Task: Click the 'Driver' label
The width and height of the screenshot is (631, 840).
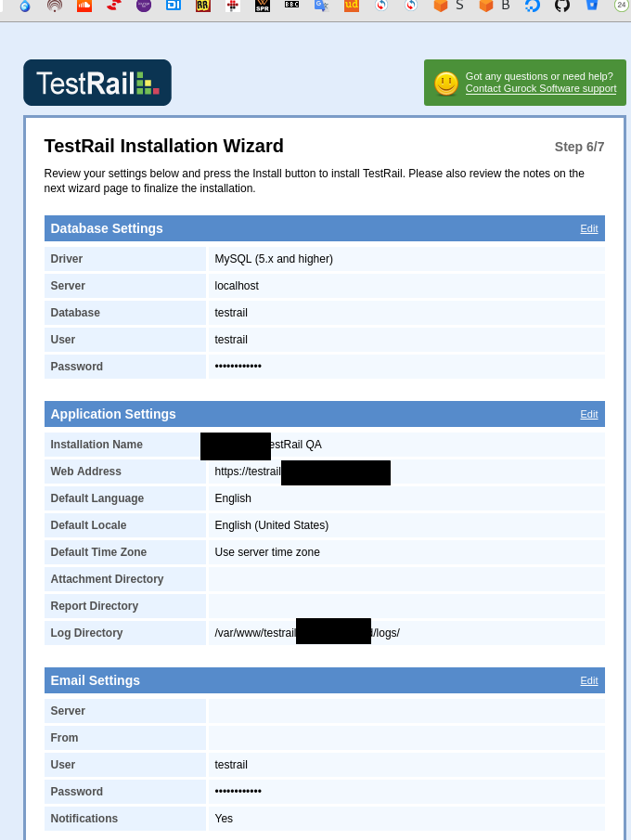Action: click(67, 259)
